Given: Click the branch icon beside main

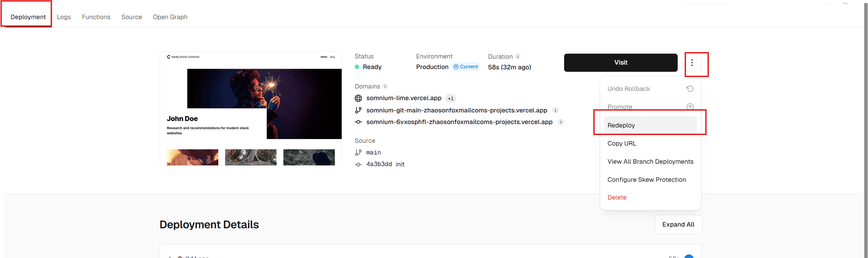Looking at the screenshot, I should coord(358,152).
